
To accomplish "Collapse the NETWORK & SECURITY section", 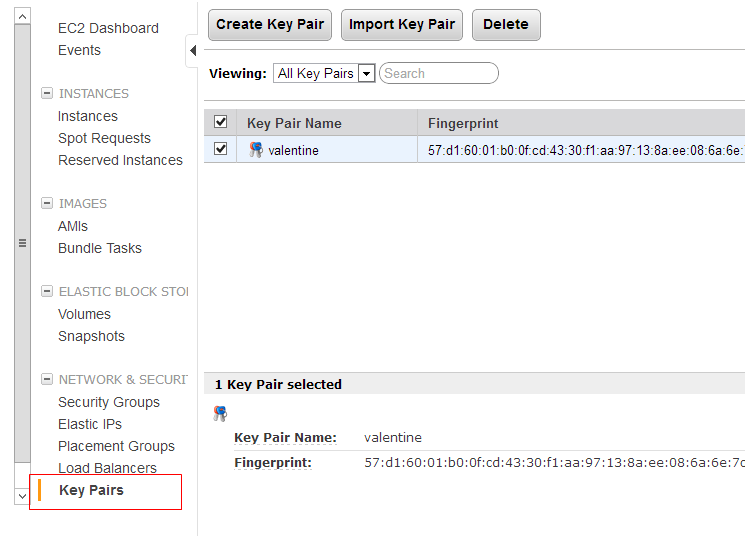I will coord(47,379).
